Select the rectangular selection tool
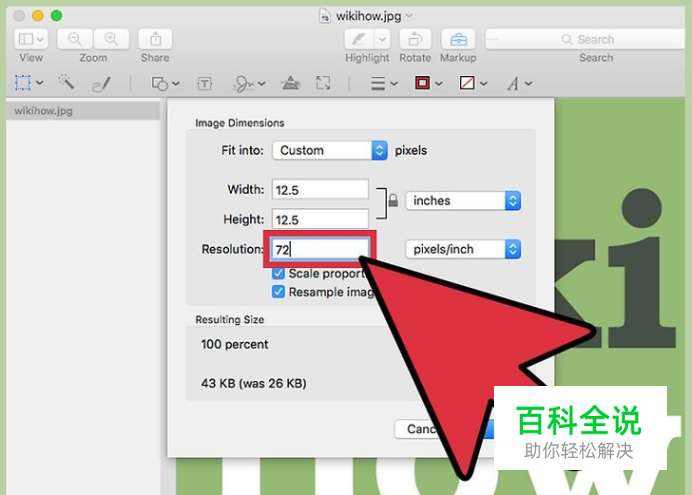 point(23,82)
